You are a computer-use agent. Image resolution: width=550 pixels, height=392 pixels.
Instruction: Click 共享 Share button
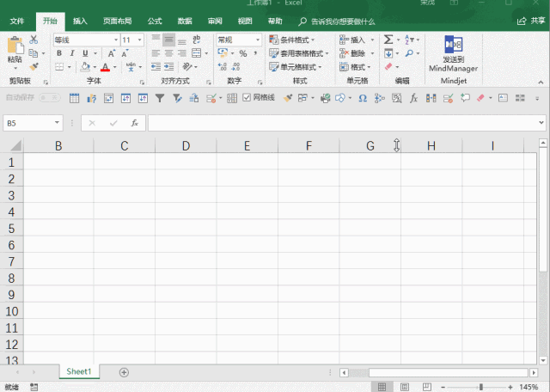click(531, 21)
